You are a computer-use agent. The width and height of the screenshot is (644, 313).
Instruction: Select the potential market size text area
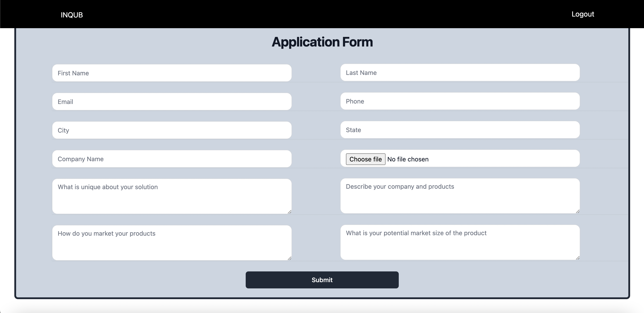pos(460,242)
